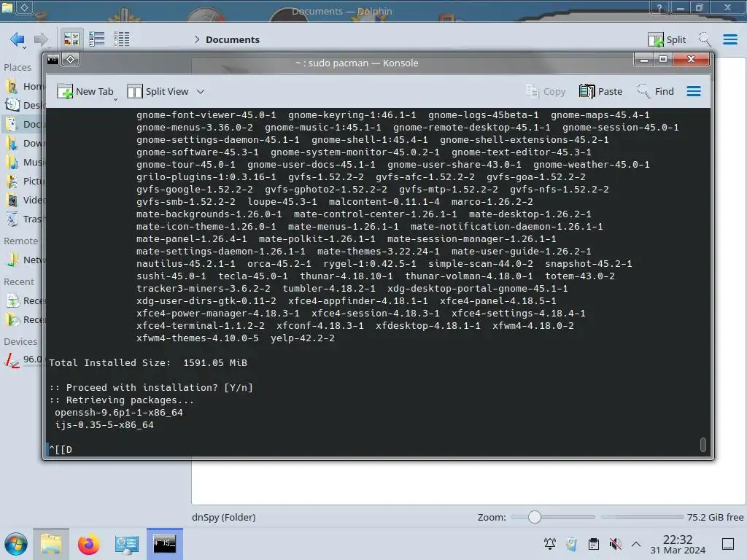The height and width of the screenshot is (560, 747).
Task: Open Trash in Places panel
Action: click(x=24, y=219)
